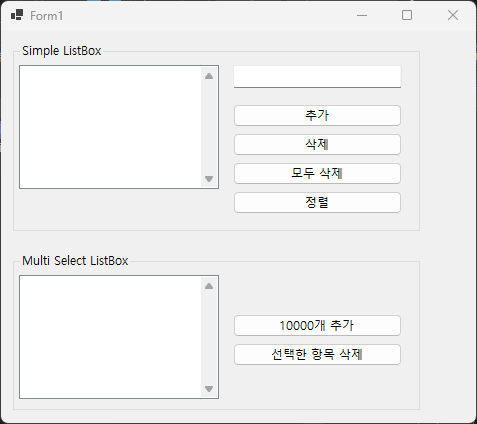Click down arrow of Multi Select ListBox scrollbar
This screenshot has height=424, width=477.
tap(209, 389)
